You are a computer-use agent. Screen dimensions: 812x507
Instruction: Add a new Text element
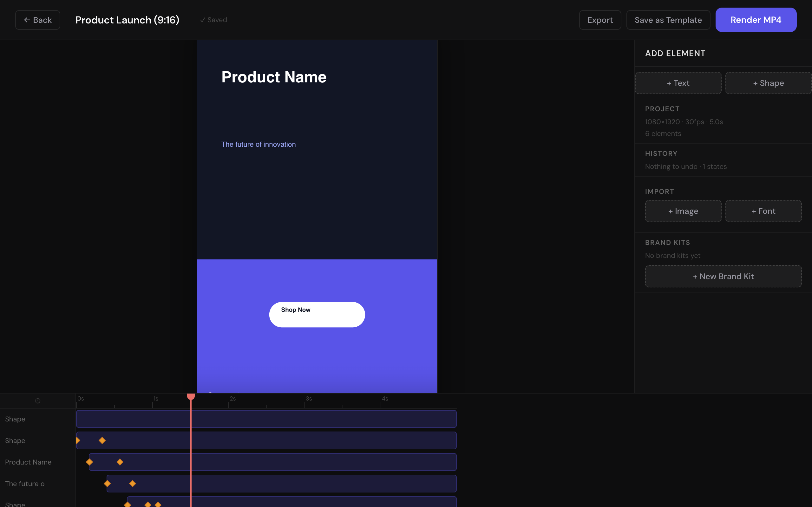coord(678,83)
